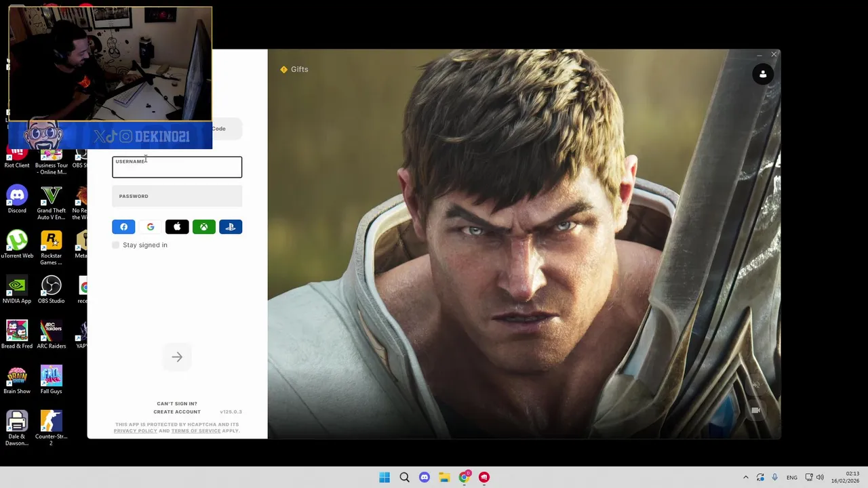Open the Counter-Strike 2 desktop shortcut
868x488 pixels.
pos(52,428)
